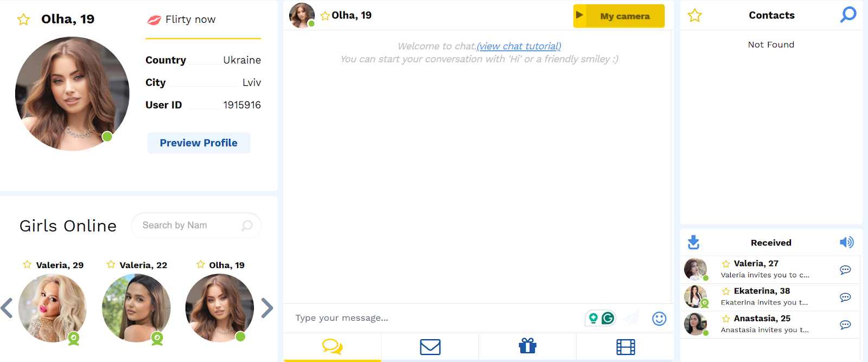The image size is (868, 362).
Task: Click the green Grammarly icon in message field
Action: pos(608,318)
